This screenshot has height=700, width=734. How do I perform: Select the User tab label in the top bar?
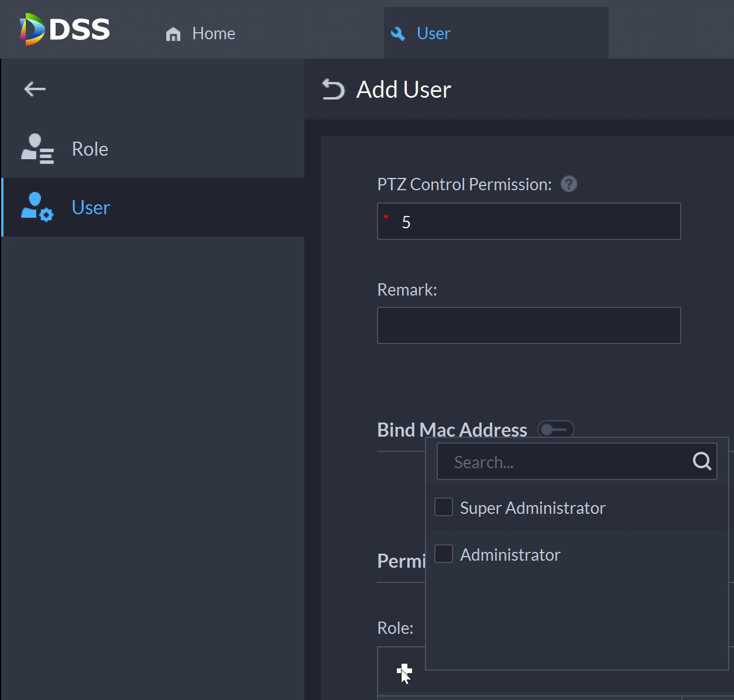point(433,34)
